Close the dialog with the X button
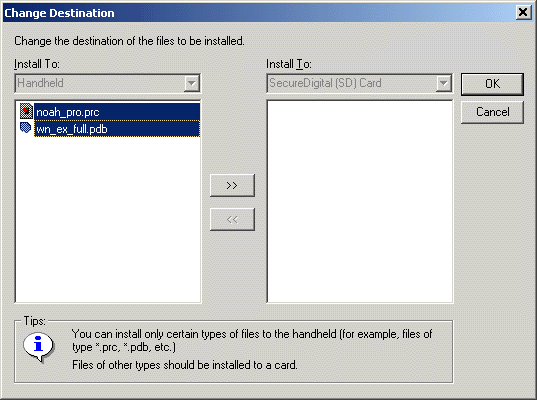Viewport: 537px width, 400px height. click(523, 13)
